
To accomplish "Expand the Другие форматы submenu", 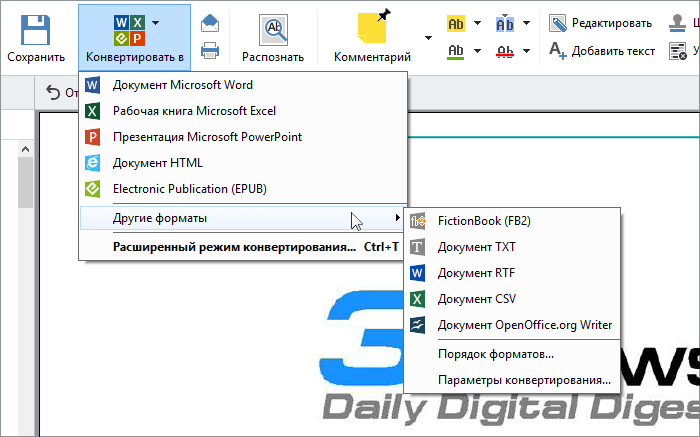I will 242,218.
